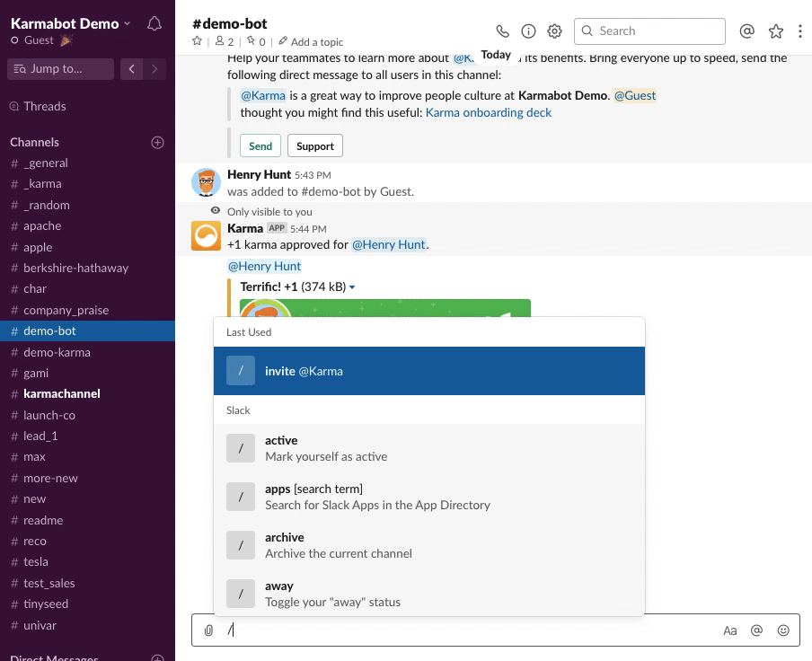812x661 pixels.
Task: Open the more-new channel
Action: pos(50,479)
